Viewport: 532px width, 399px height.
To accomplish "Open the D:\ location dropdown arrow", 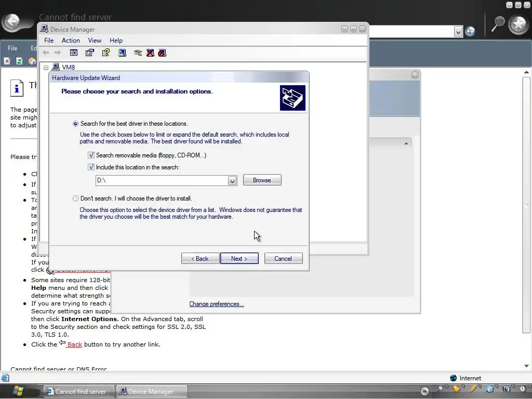I will click(232, 180).
